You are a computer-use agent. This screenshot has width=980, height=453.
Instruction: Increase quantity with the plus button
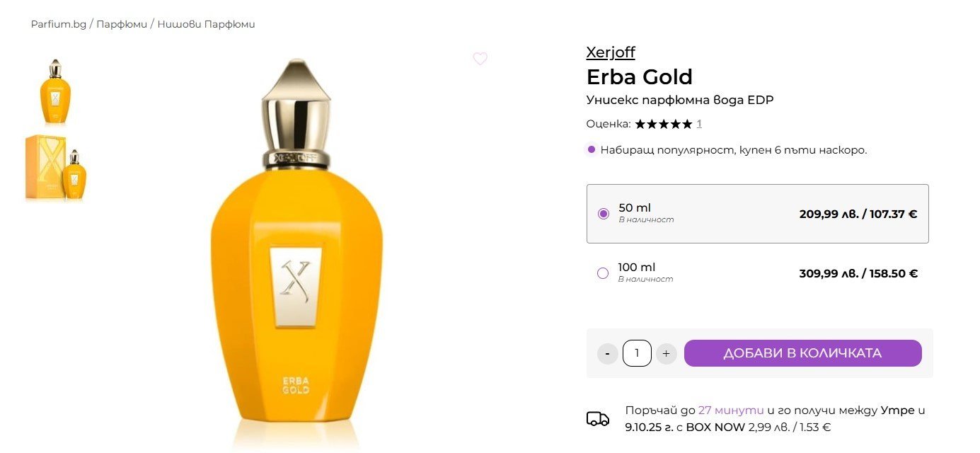(x=667, y=353)
